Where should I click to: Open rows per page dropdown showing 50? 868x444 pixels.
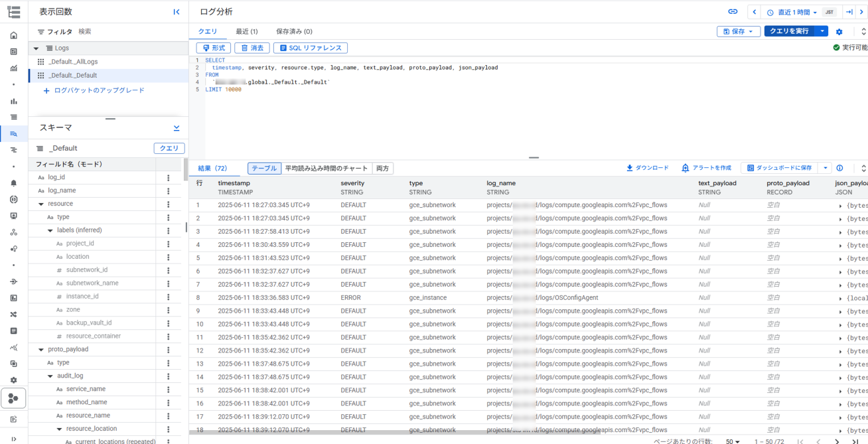[x=733, y=441]
